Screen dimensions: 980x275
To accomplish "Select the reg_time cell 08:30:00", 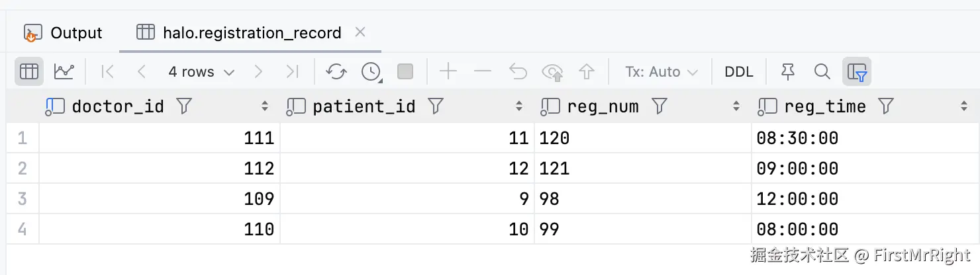I will [x=797, y=138].
